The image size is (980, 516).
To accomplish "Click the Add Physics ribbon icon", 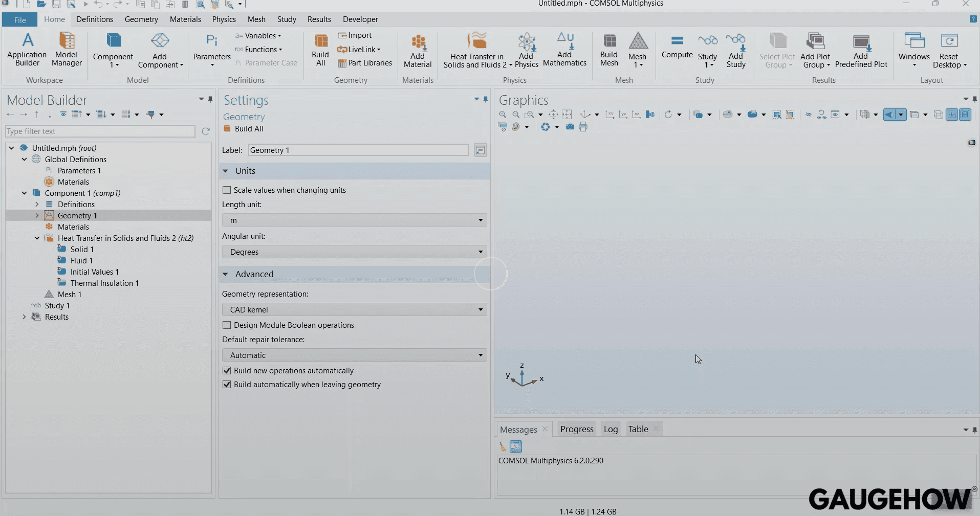I will point(527,50).
